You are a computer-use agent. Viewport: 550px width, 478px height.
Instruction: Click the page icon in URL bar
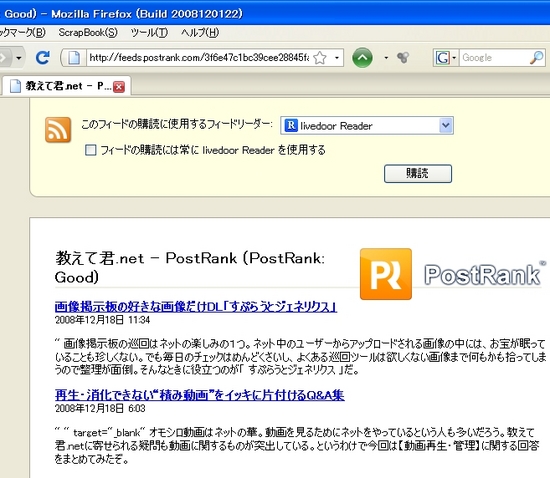coord(74,58)
